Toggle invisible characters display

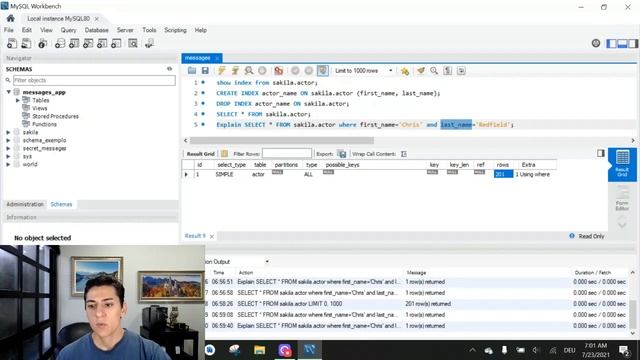click(x=448, y=71)
